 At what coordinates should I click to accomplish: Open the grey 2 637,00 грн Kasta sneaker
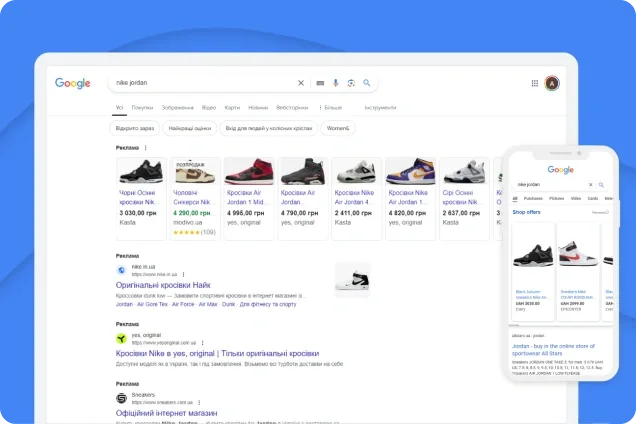click(464, 198)
